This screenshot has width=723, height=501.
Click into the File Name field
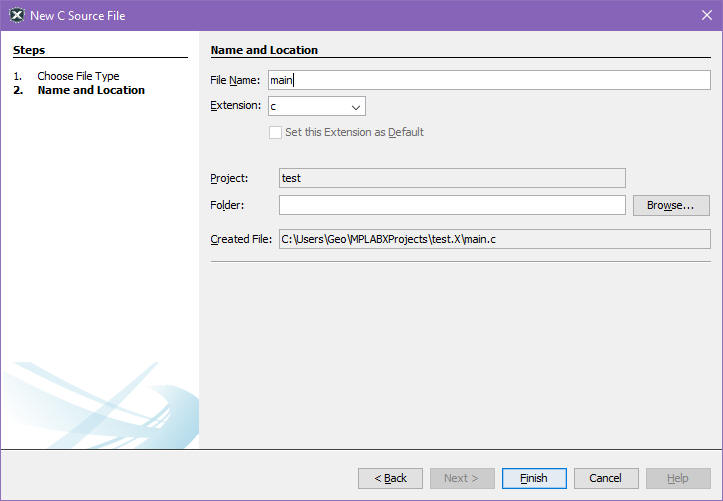[x=489, y=80]
